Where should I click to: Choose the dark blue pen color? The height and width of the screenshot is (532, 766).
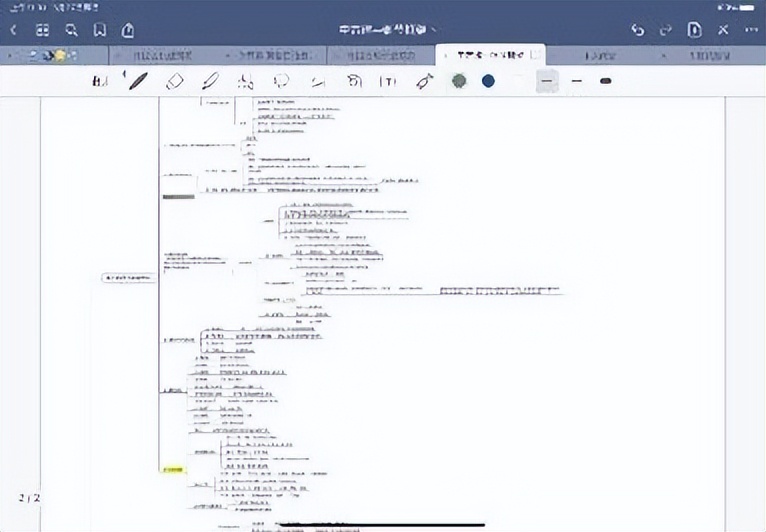(488, 81)
